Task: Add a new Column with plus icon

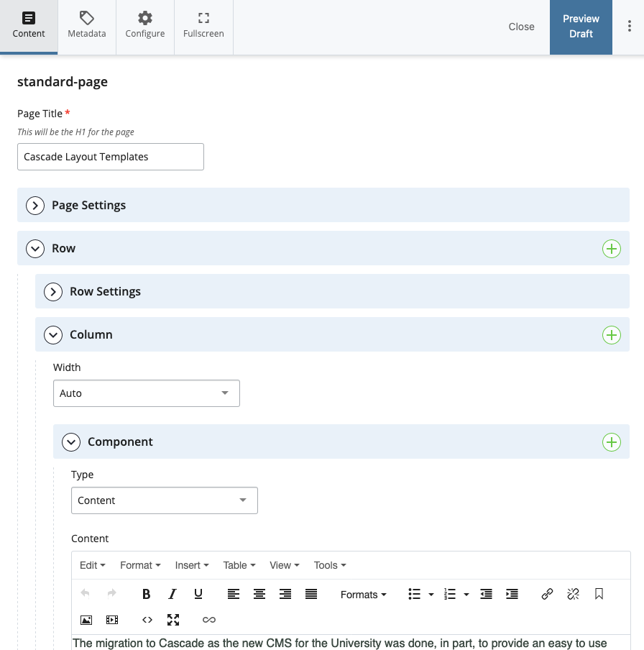Action: coord(611,335)
